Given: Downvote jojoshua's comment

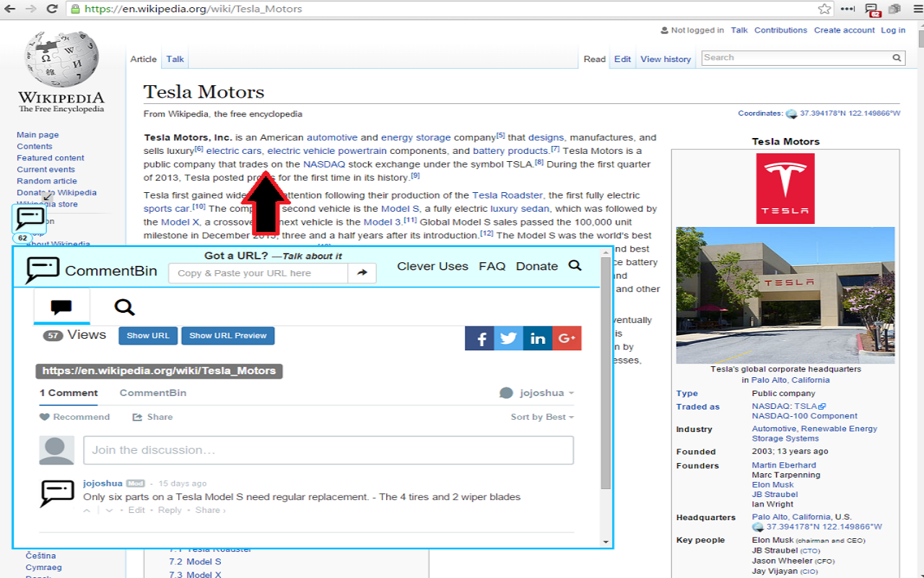Looking at the screenshot, I should pos(109,510).
